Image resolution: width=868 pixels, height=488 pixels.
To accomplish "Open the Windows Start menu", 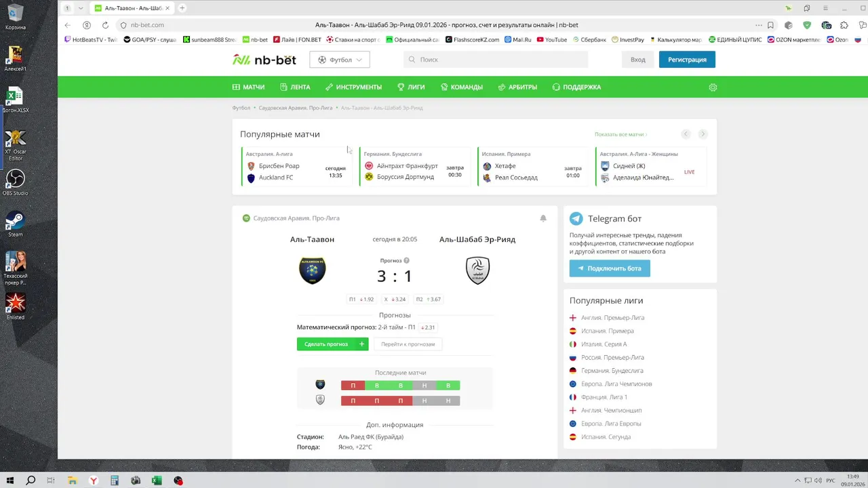I will (11, 481).
